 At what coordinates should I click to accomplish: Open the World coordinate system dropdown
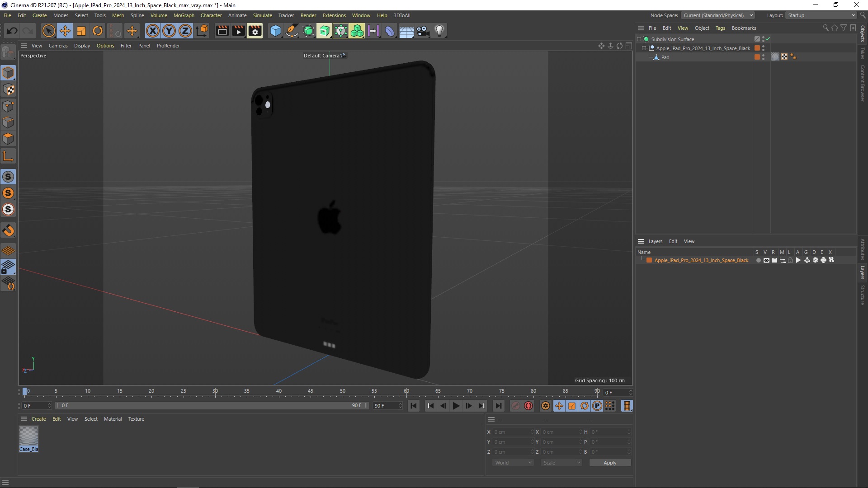[x=513, y=463]
